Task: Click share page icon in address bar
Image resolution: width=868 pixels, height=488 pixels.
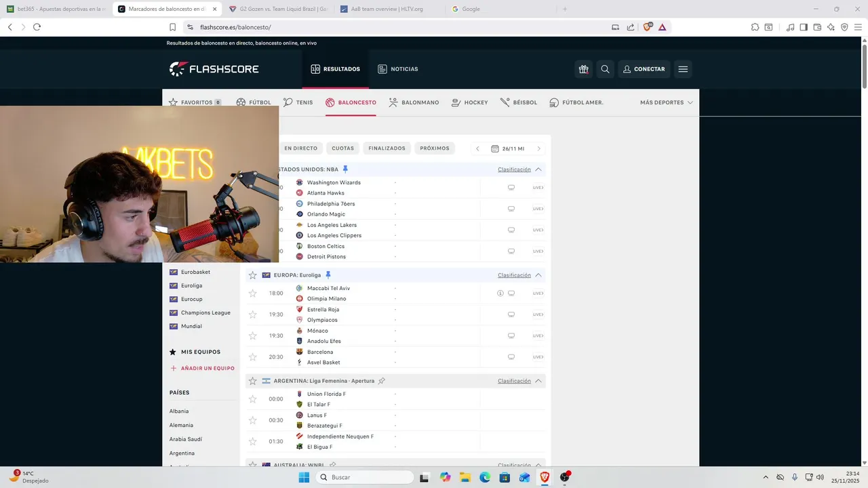Action: click(x=631, y=27)
